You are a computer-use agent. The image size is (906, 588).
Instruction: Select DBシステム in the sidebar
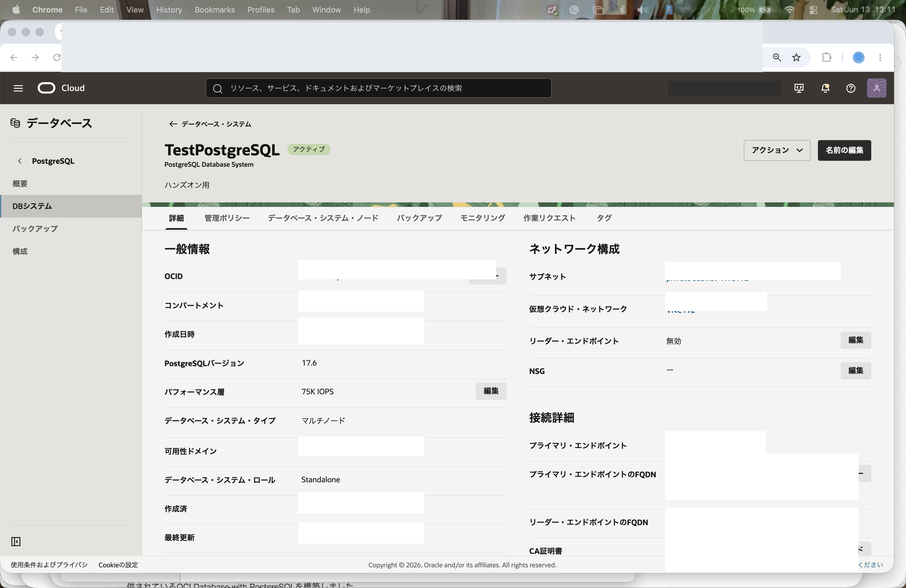[x=71, y=206]
